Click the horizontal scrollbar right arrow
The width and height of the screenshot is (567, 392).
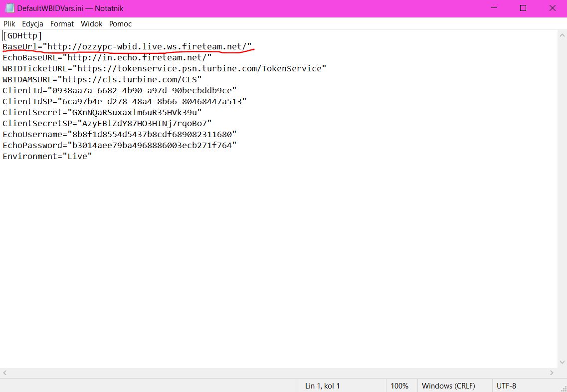pyautogui.click(x=552, y=373)
